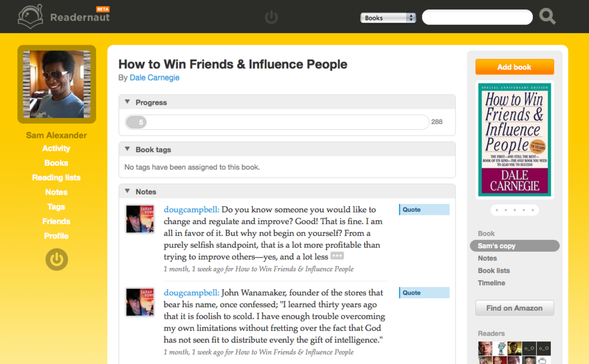Collapse the Notes section
The height and width of the screenshot is (364, 589).
click(x=127, y=191)
